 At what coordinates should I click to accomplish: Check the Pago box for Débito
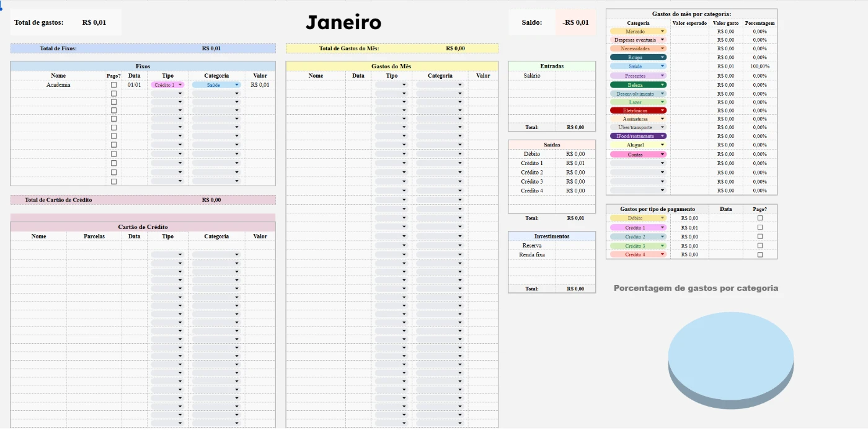tap(760, 218)
